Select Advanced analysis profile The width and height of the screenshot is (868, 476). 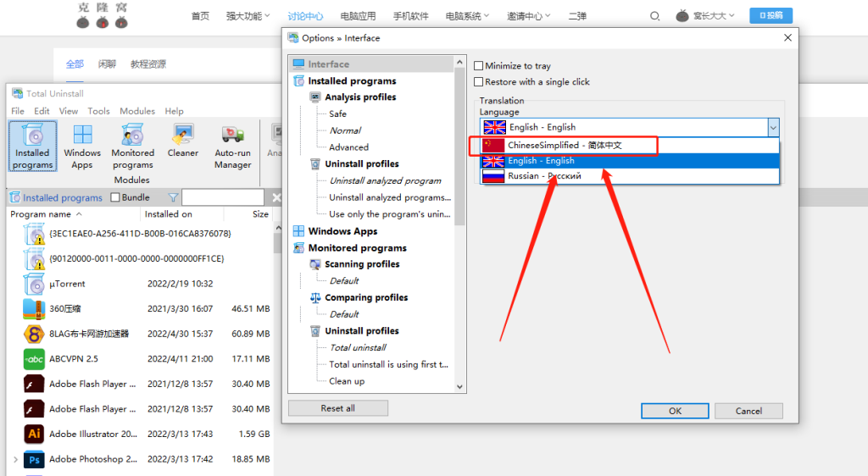click(x=348, y=147)
